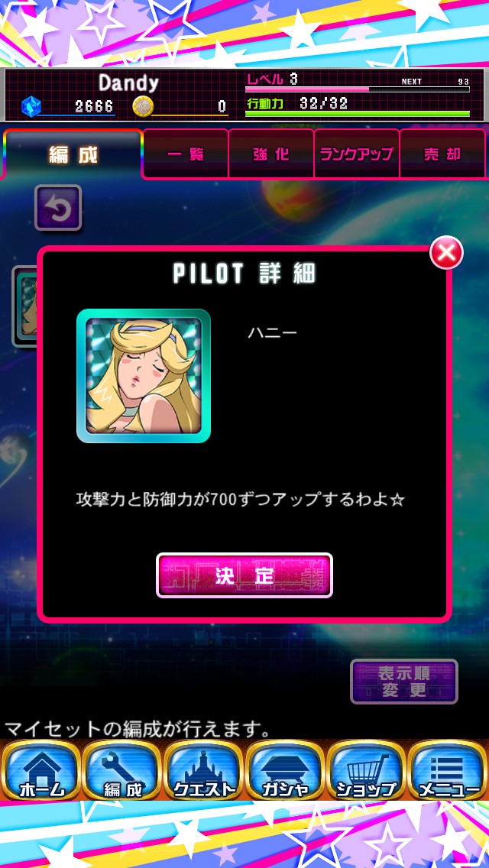The width and height of the screenshot is (489, 868).
Task: Tap the partially hidden pilot card behind dialog
Action: click(x=25, y=306)
